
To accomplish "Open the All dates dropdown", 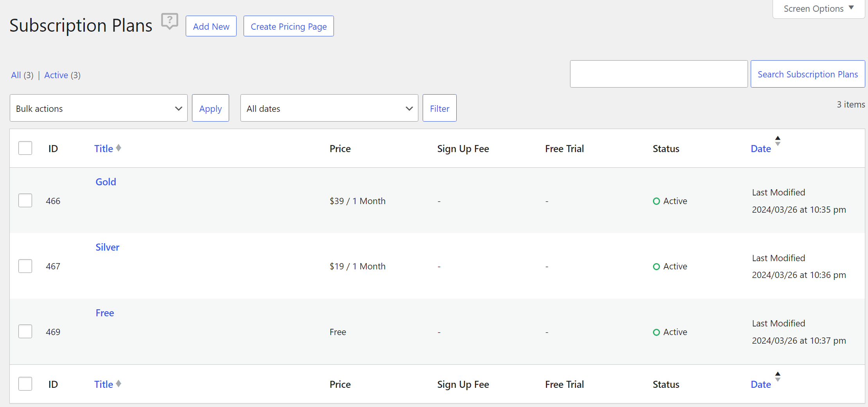I will point(329,108).
